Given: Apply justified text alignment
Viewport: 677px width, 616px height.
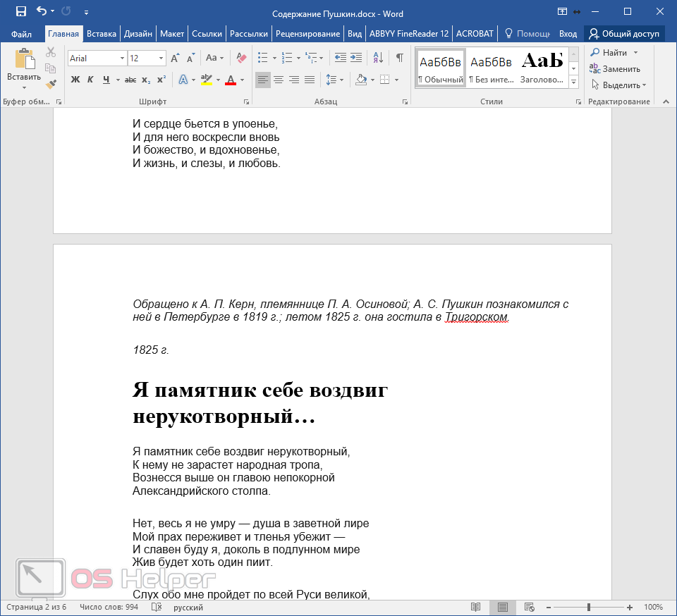Looking at the screenshot, I should (x=310, y=80).
